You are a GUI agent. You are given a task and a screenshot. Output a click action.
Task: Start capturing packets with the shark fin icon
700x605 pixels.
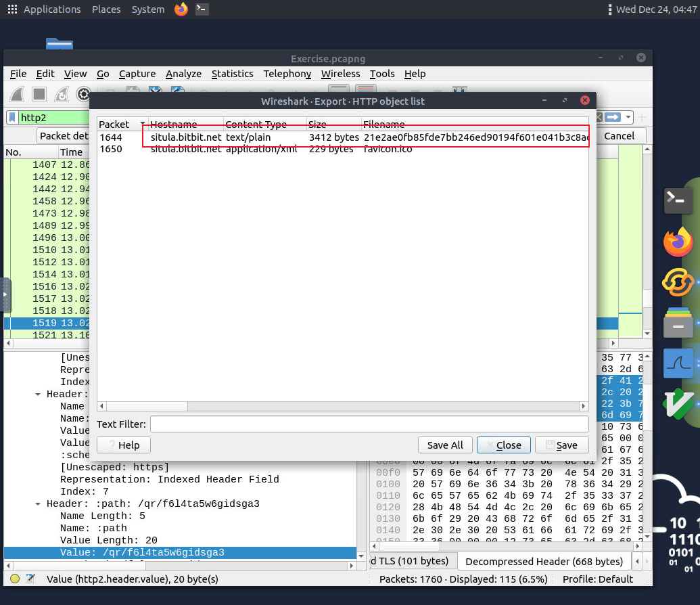click(x=18, y=94)
